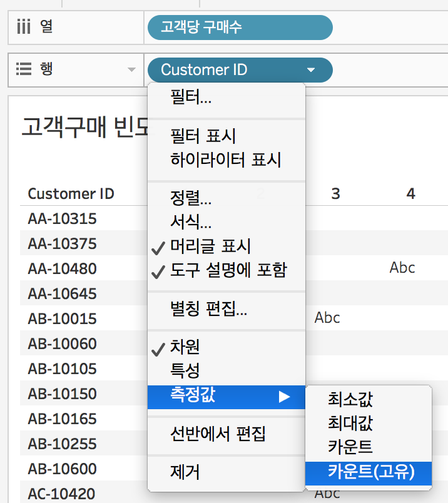Viewport: 448px width, 503px height.
Task: Select 최대값 in the submenu
Action: (x=369, y=423)
